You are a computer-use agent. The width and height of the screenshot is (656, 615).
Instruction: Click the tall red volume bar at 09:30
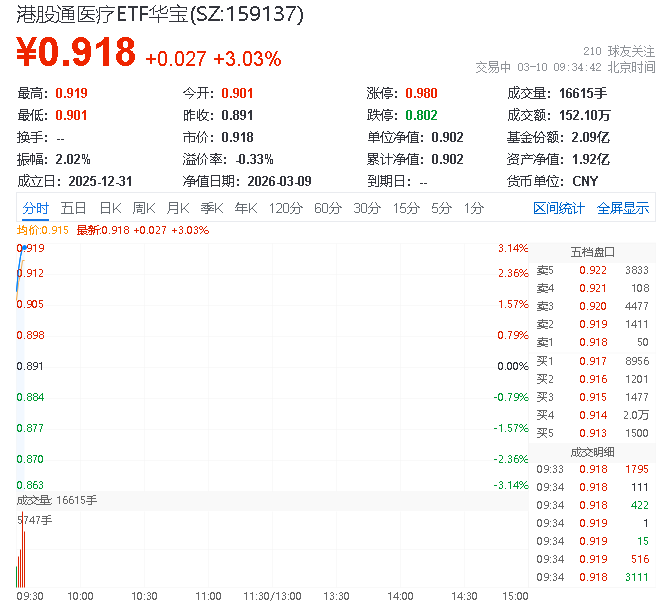click(x=22, y=552)
